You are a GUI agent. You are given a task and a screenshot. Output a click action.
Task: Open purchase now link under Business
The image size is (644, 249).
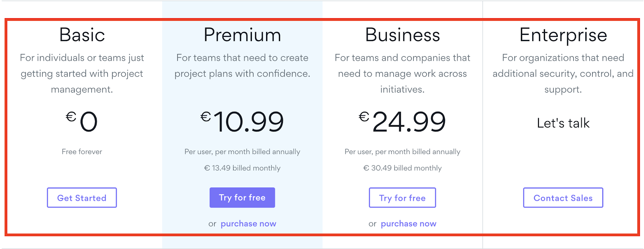(409, 224)
